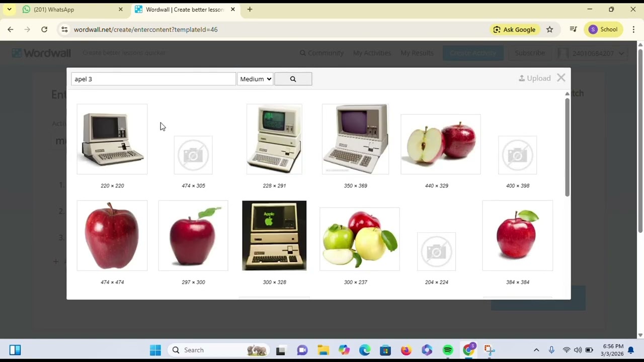Open My Activities in the background page
Viewport: 644px width, 362px height.
pos(372,53)
